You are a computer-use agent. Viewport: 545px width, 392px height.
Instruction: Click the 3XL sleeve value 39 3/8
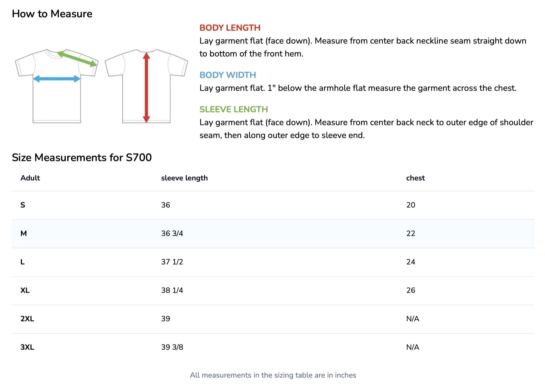pos(172,347)
